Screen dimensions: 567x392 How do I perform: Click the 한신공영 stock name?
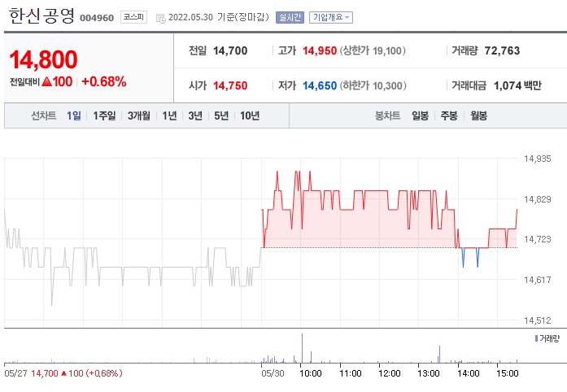coord(41,16)
